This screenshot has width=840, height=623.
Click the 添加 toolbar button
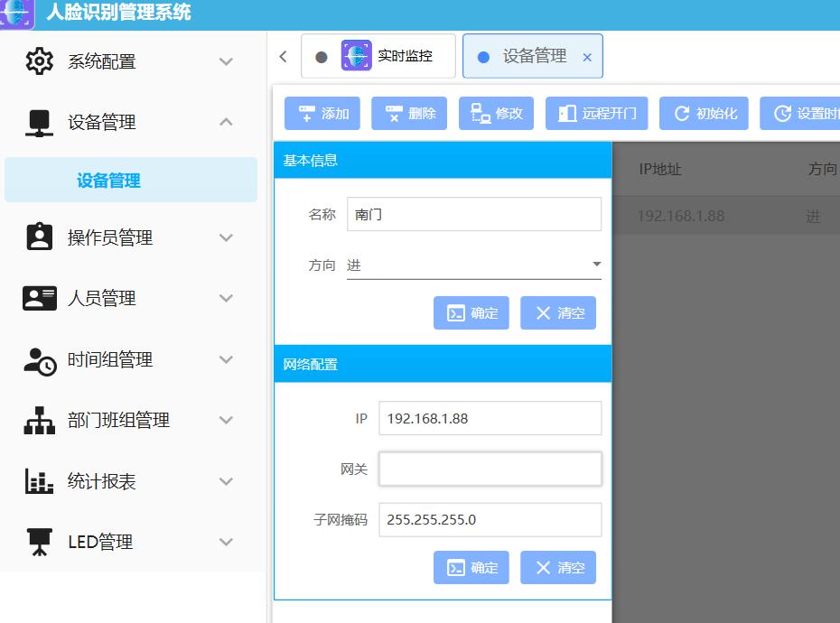(x=322, y=114)
